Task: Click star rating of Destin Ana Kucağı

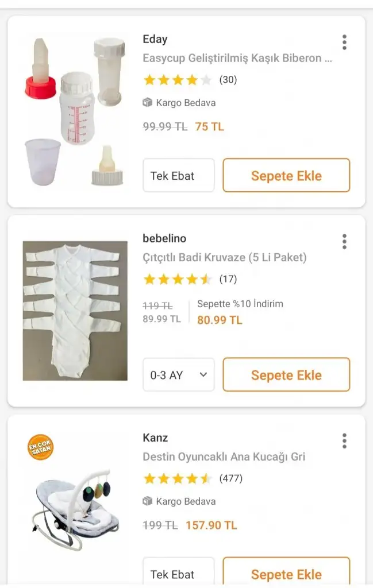Action: (178, 478)
